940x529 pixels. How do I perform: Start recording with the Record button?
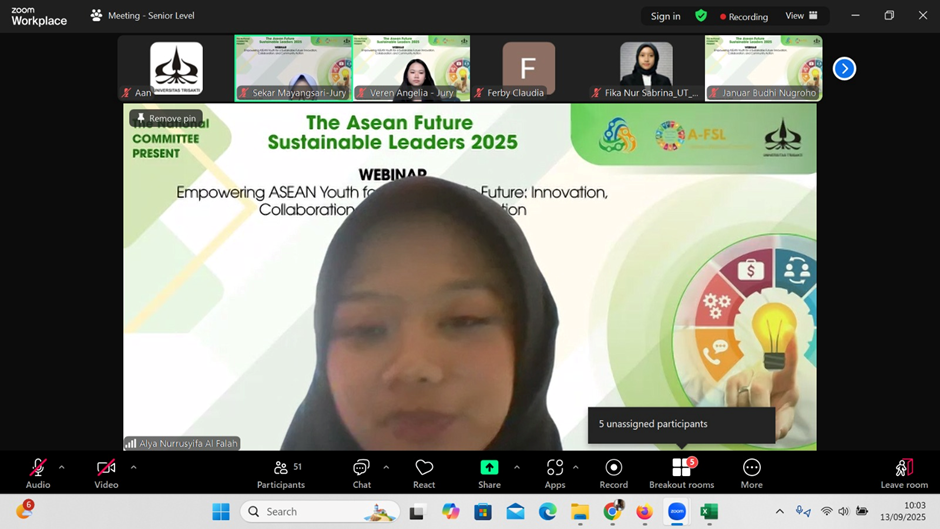[x=614, y=473]
